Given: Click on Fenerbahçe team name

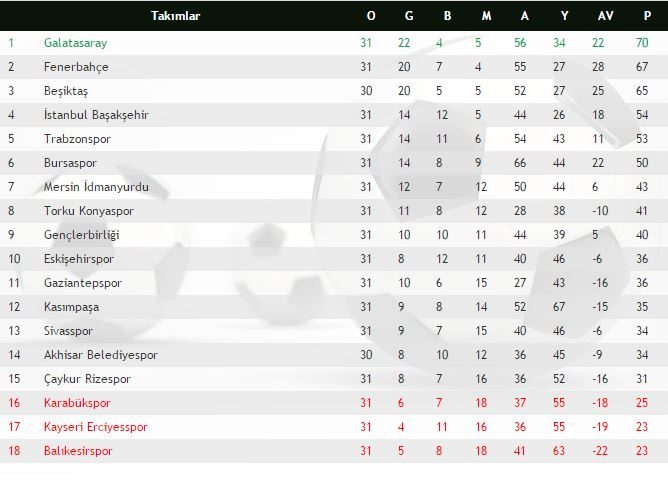Looking at the screenshot, I should pos(76,67).
